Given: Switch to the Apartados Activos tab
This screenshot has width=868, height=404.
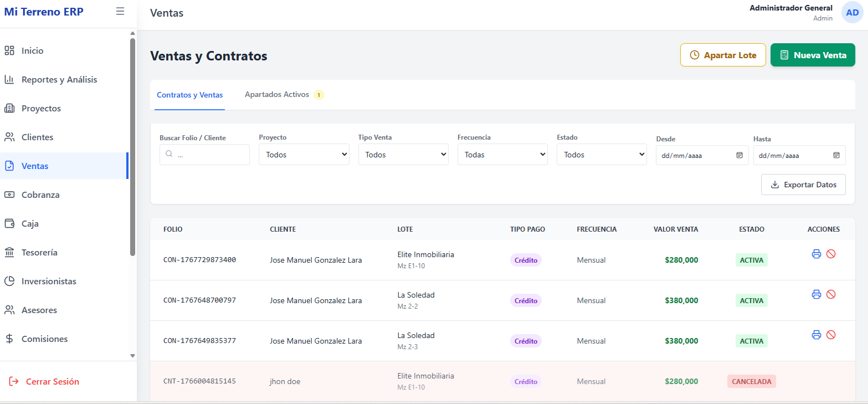Looking at the screenshot, I should click(278, 95).
